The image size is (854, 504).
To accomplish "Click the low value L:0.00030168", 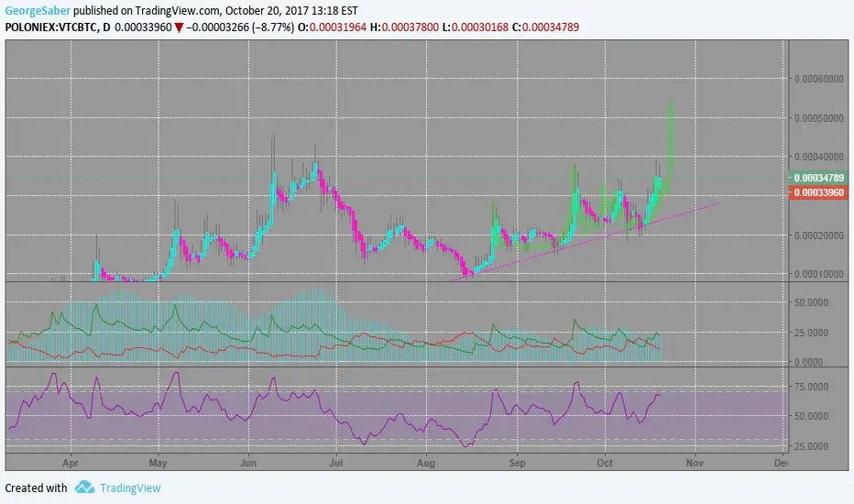I will [476, 27].
